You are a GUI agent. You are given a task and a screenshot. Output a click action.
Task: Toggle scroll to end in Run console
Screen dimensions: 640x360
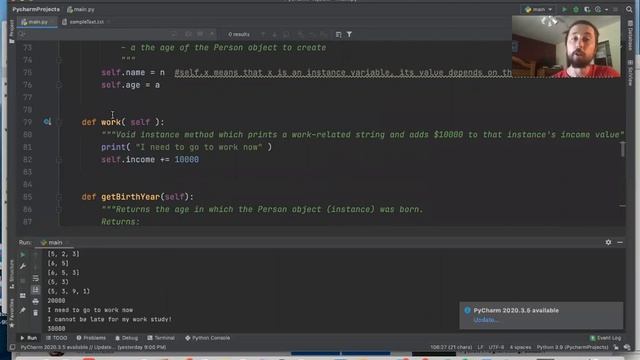tap(36, 290)
